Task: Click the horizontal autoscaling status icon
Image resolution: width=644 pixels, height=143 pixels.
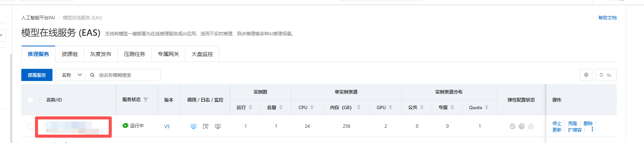Action: pos(512,126)
